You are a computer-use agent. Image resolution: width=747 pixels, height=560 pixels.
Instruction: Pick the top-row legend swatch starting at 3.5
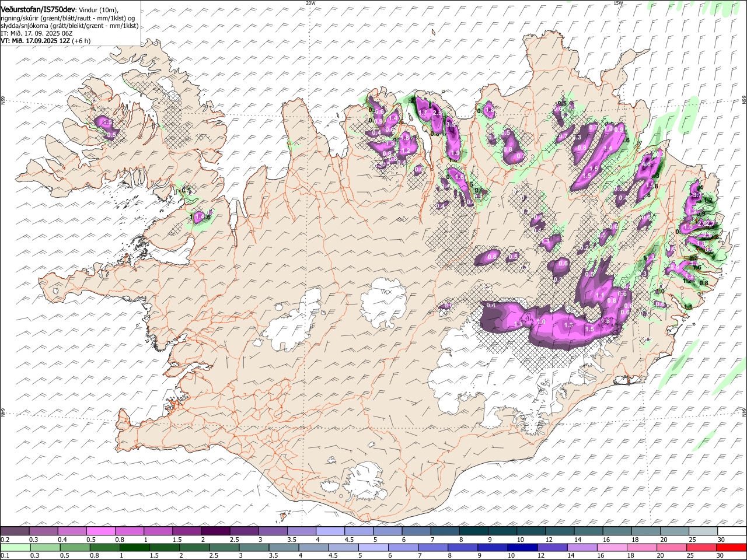click(x=302, y=531)
